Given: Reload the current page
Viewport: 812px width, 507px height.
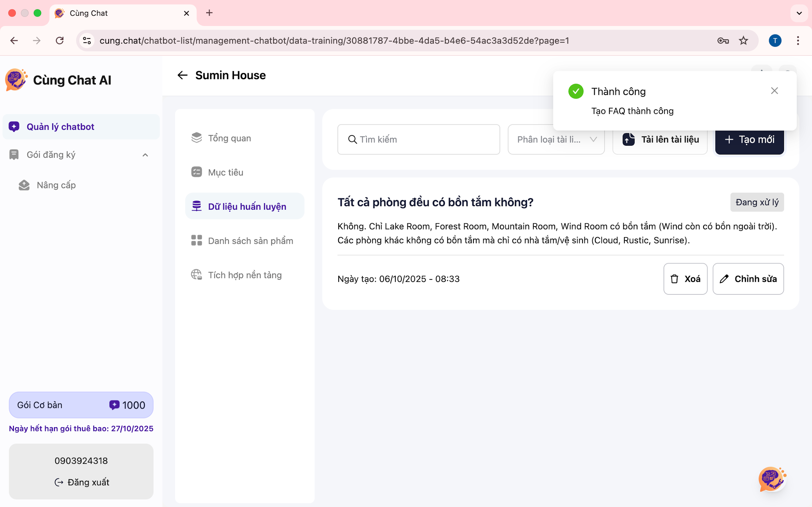Looking at the screenshot, I should tap(60, 41).
